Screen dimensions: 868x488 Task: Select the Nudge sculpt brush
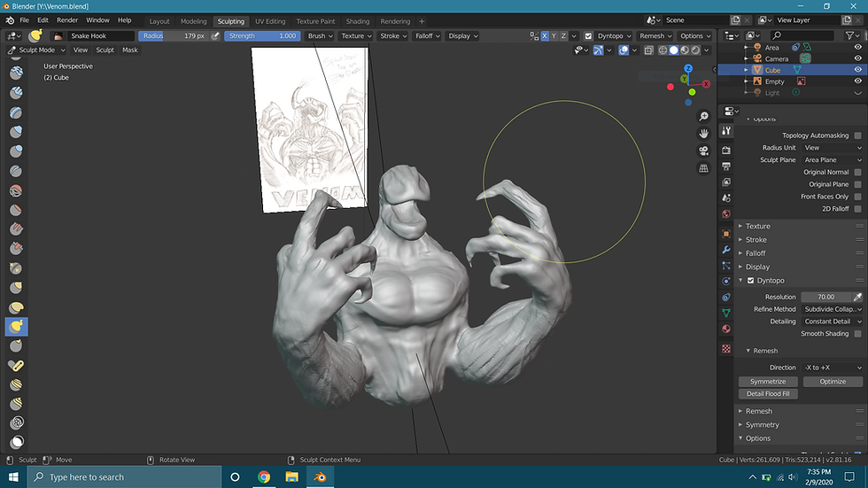click(x=16, y=384)
